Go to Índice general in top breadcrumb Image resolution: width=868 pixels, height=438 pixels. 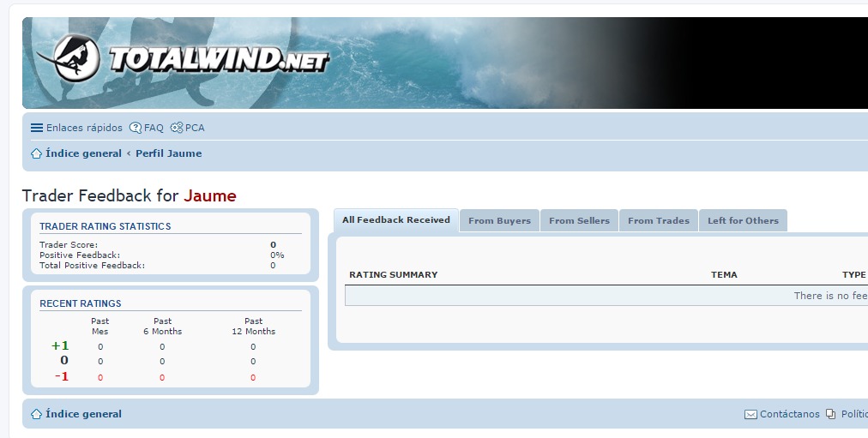click(x=83, y=153)
